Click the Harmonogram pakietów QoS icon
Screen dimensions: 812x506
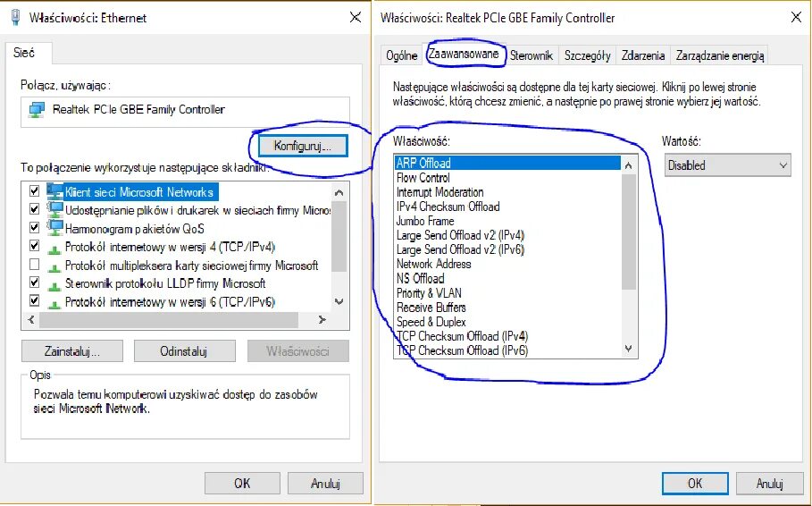click(x=54, y=228)
